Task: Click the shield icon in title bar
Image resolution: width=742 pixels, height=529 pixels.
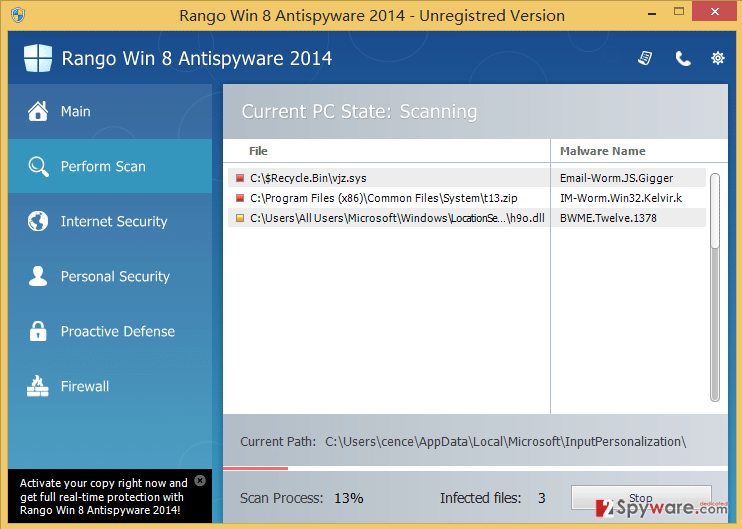Action: pos(18,15)
